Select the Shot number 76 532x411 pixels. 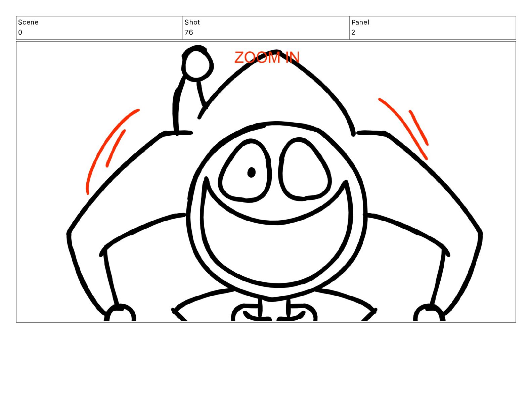pos(189,33)
